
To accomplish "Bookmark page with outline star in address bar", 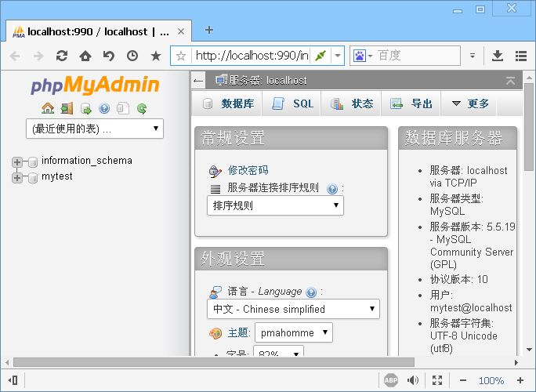I will click(x=181, y=56).
